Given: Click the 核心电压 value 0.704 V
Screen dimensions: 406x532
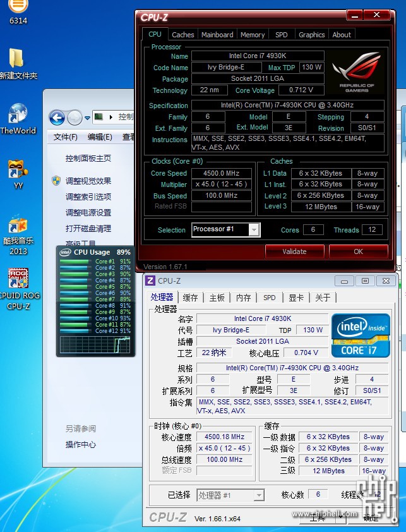Looking at the screenshot, I should [x=306, y=353].
